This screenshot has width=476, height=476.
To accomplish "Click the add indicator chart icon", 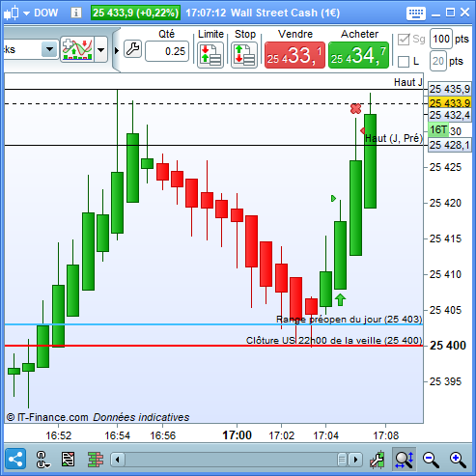I will pyautogui.click(x=77, y=49).
